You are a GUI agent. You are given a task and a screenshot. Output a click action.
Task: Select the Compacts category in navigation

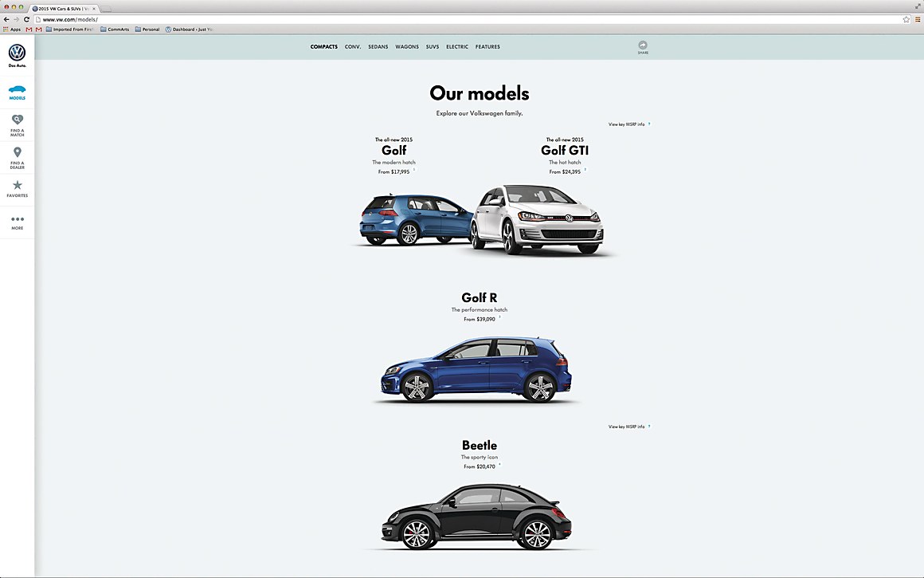coord(324,46)
